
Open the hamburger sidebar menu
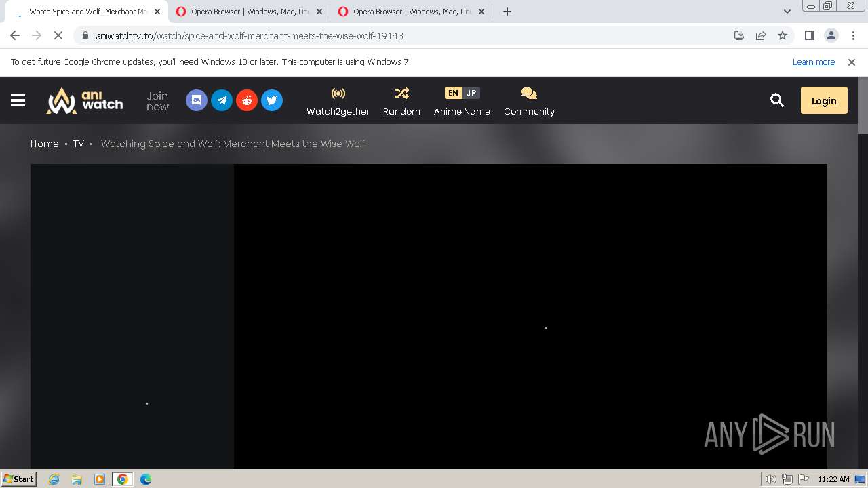(x=18, y=100)
